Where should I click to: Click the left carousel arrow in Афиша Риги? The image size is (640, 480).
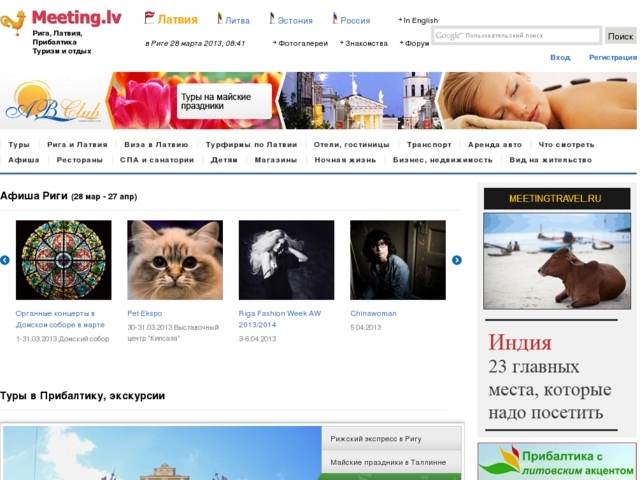[x=5, y=260]
